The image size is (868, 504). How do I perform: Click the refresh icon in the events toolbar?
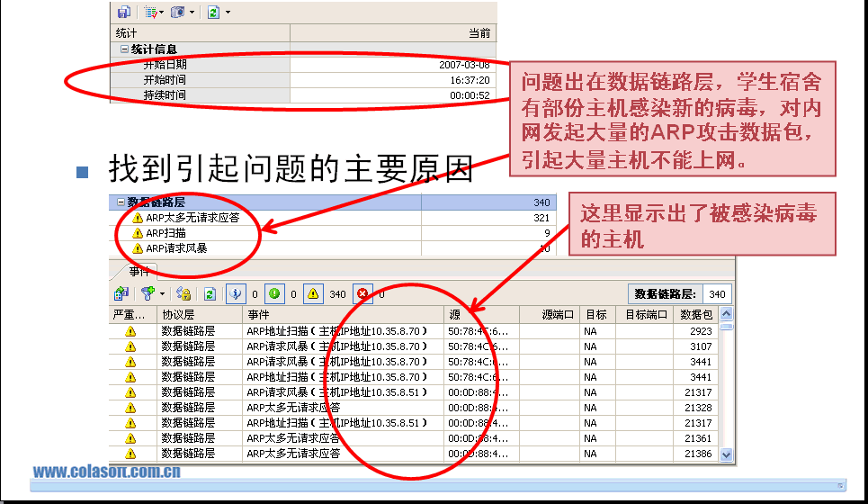(210, 294)
